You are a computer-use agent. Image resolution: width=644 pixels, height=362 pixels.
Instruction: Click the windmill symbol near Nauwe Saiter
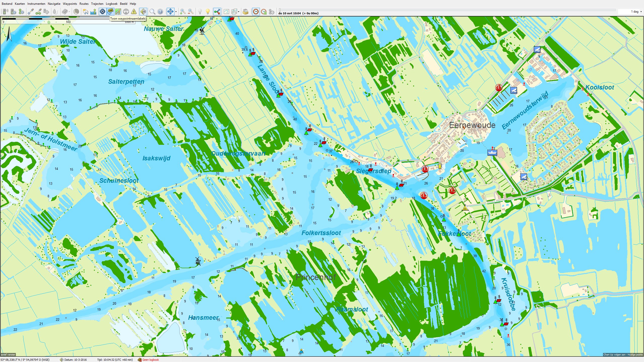(202, 31)
